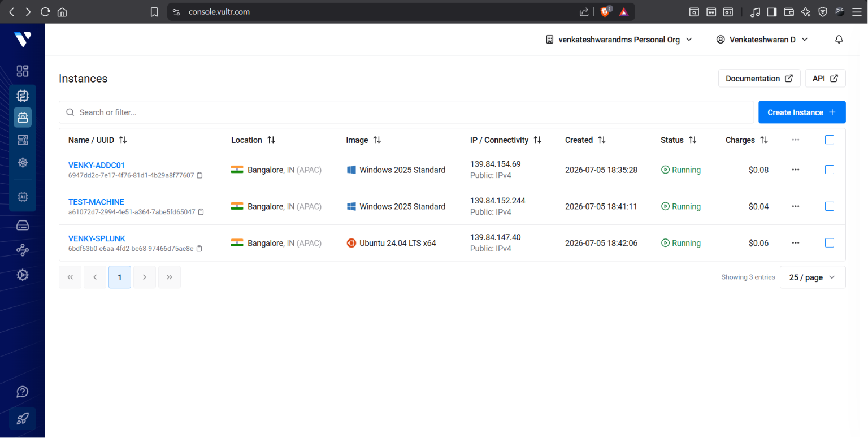The width and height of the screenshot is (868, 438).
Task: Open the Kubernetes helm icon in sidebar
Action: (23, 163)
